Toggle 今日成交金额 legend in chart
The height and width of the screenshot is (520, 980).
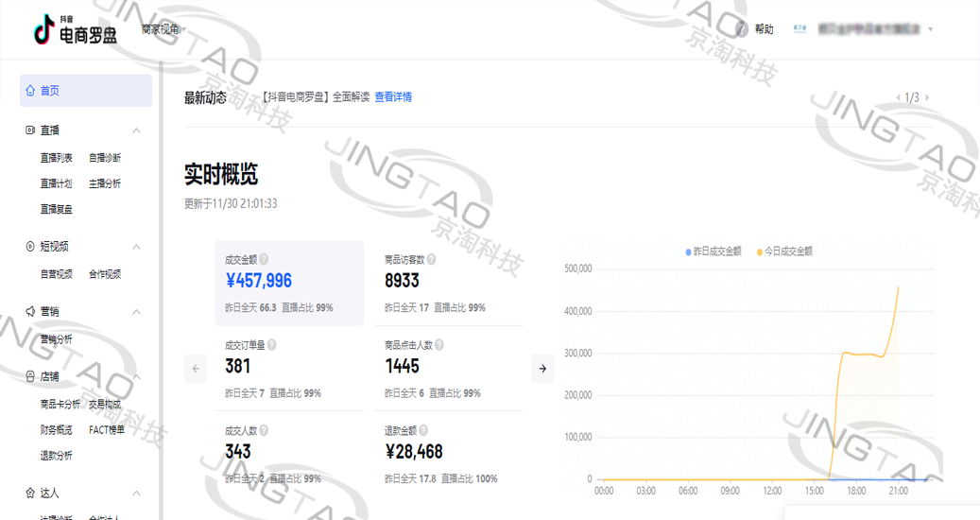(784, 251)
